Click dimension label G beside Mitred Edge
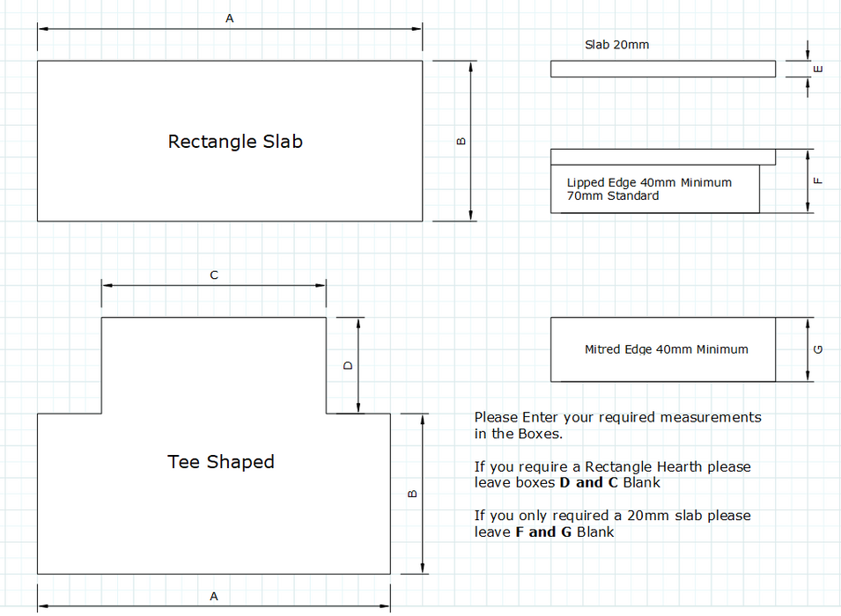This screenshot has width=841, height=616. [x=818, y=349]
